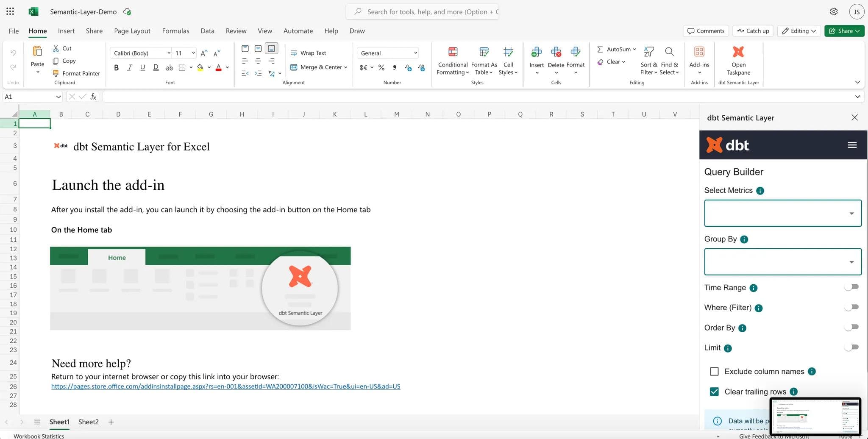The height and width of the screenshot is (439, 868).
Task: Click in the formula bar
Action: coord(477,97)
